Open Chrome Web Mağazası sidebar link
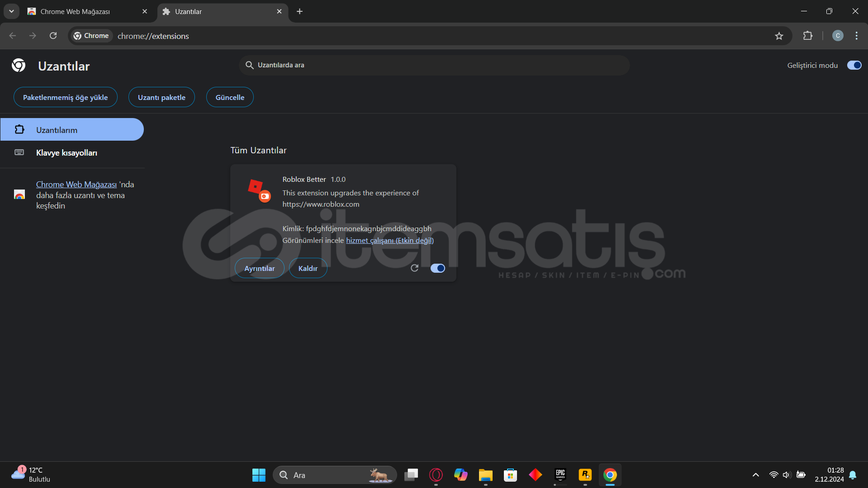The height and width of the screenshot is (488, 868). (x=76, y=185)
